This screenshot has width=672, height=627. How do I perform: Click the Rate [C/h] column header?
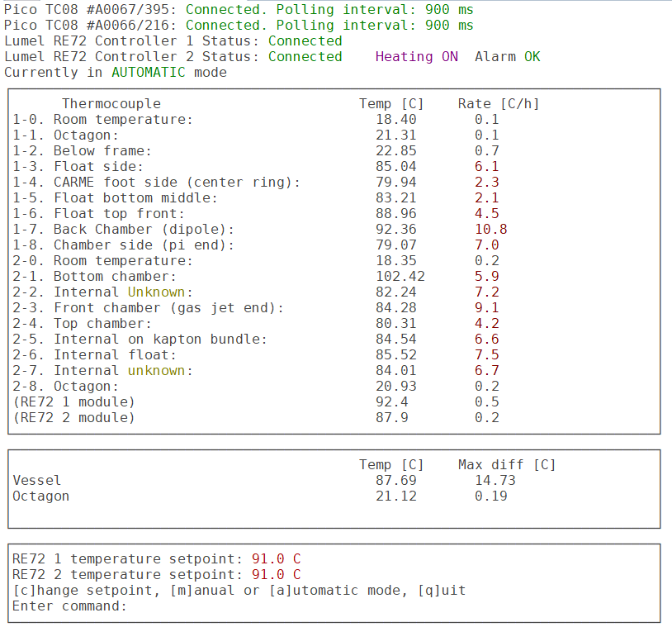(x=499, y=104)
